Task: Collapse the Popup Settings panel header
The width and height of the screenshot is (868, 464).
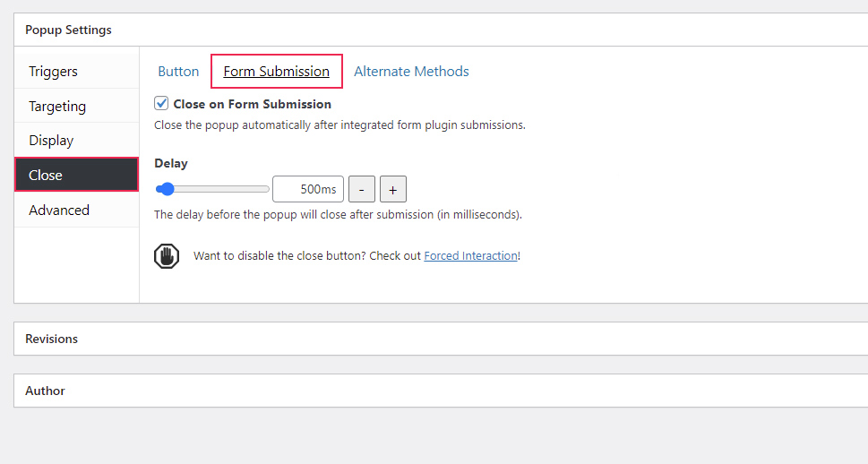Action: (x=441, y=30)
